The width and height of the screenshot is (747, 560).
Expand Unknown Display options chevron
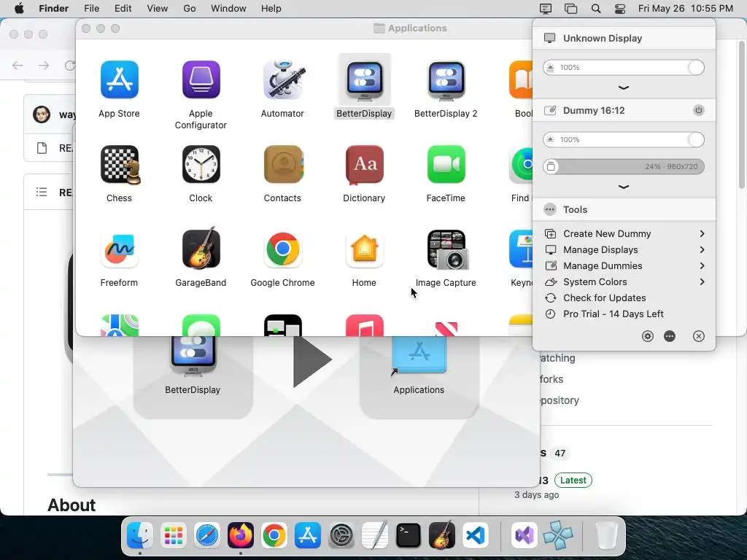point(623,87)
